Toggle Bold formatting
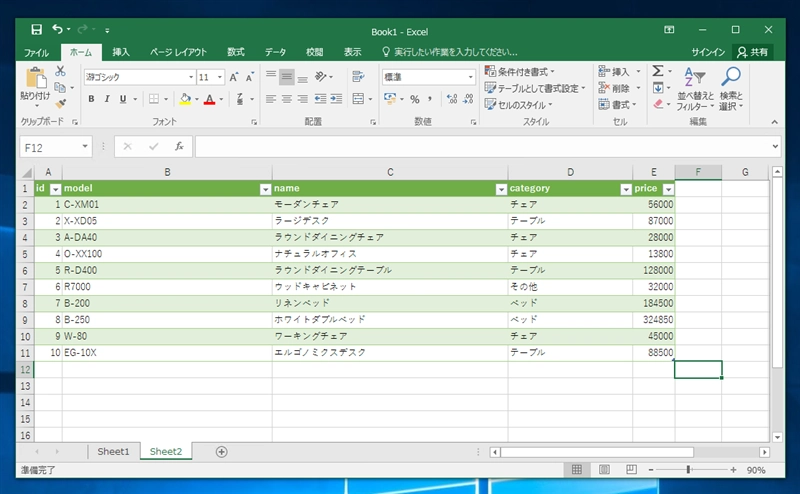The width and height of the screenshot is (800, 494). pos(91,99)
